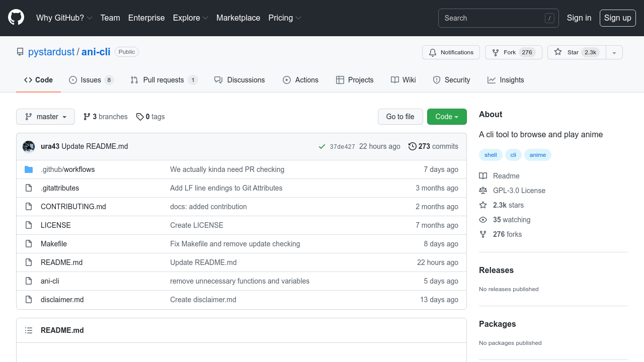This screenshot has height=362, width=644.
Task: Click the Sign up button
Action: pyautogui.click(x=618, y=18)
